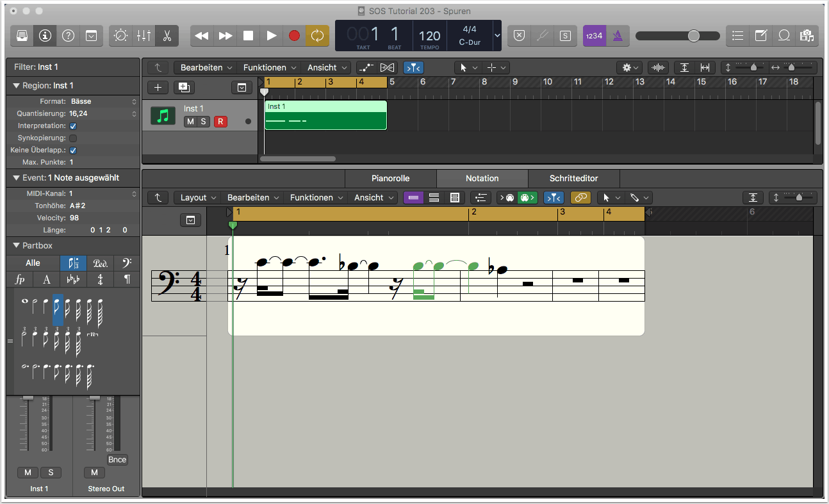Enable the Synkopierung checkbox
The image size is (829, 504).
click(73, 138)
